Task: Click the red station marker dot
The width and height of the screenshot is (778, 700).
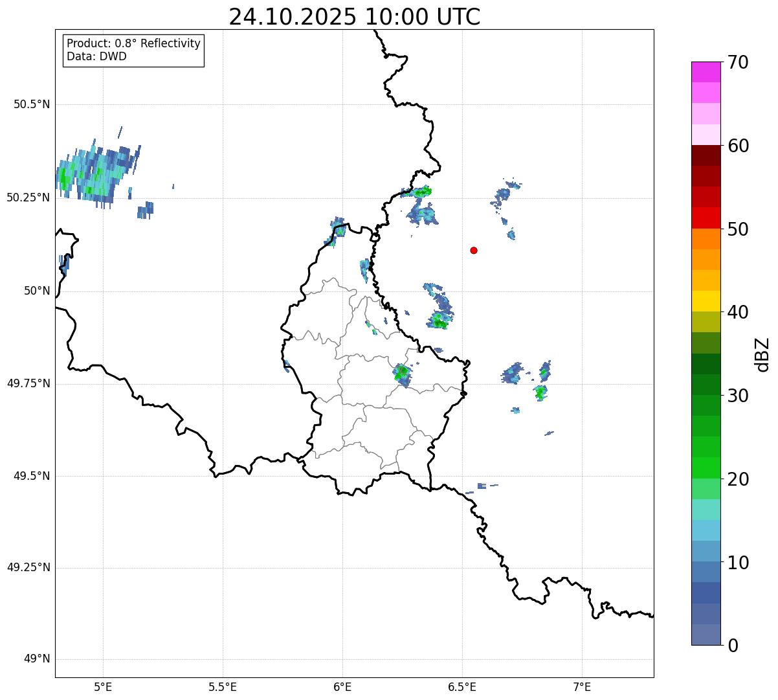Action: (x=474, y=250)
